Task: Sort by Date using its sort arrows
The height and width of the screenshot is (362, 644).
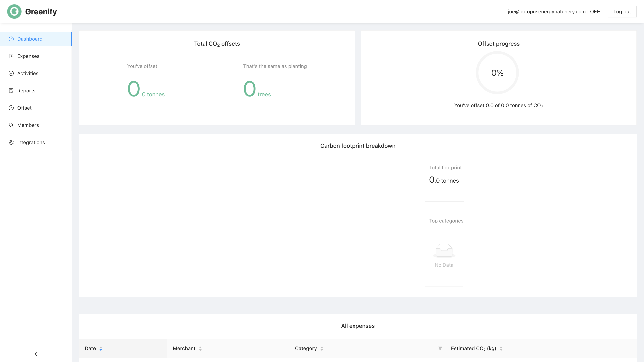Action: click(x=101, y=349)
